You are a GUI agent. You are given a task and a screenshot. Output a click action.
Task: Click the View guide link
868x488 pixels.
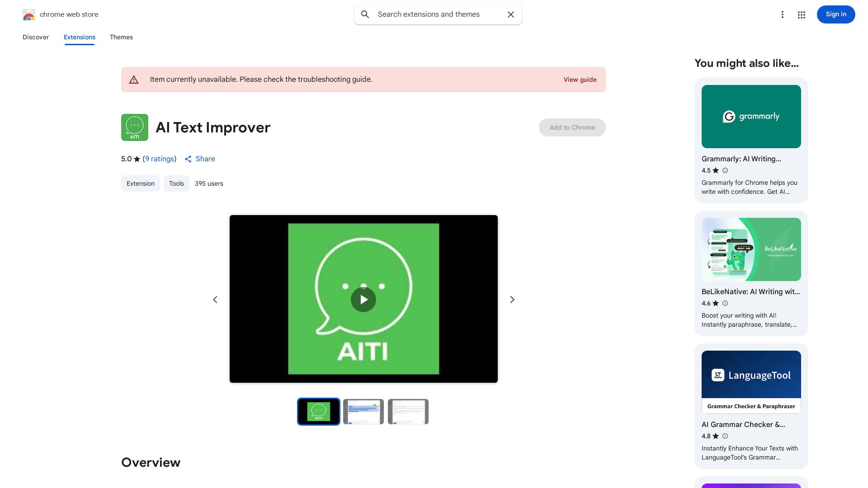[580, 80]
